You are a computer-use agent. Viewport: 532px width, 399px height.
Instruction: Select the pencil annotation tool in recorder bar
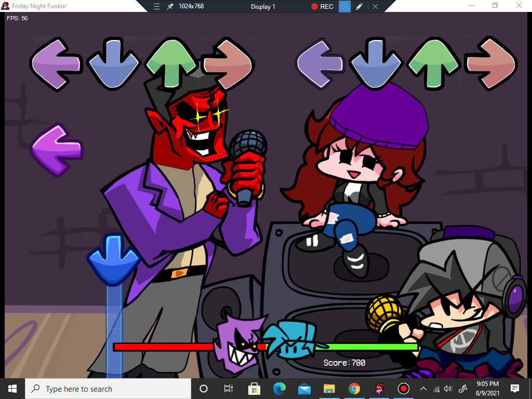pos(360,7)
